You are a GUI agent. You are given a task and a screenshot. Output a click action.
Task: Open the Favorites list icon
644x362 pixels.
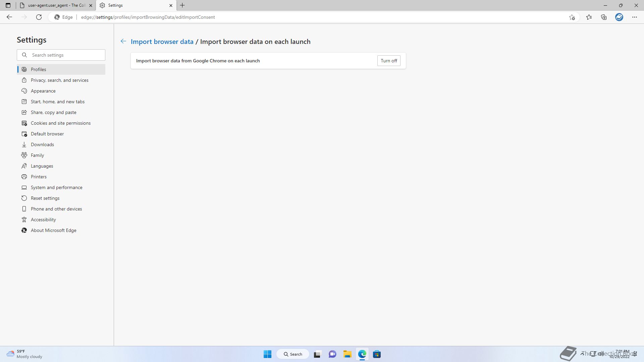tap(589, 17)
